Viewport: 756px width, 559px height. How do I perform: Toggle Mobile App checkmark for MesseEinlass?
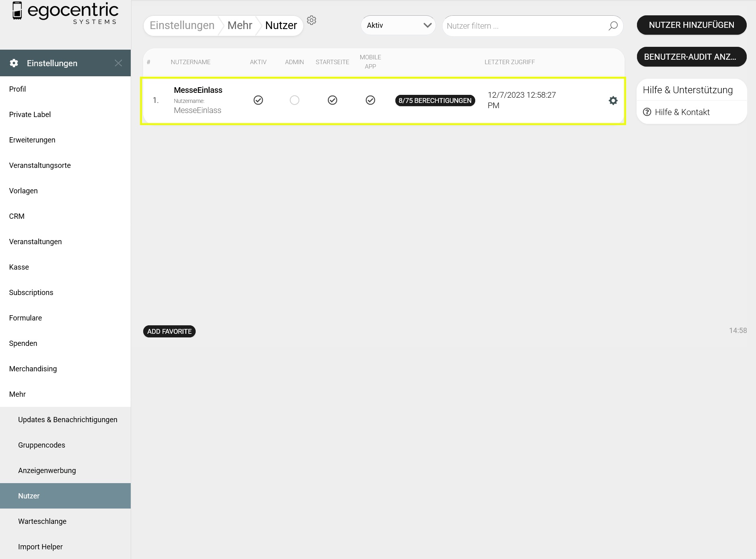(x=370, y=100)
